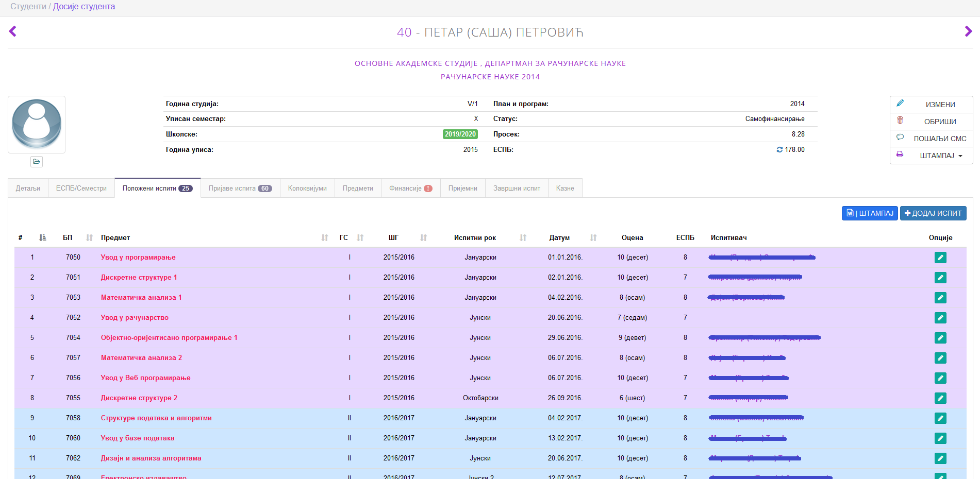Go to next student with right arrow
Screen dimensions: 980x479
point(968,31)
